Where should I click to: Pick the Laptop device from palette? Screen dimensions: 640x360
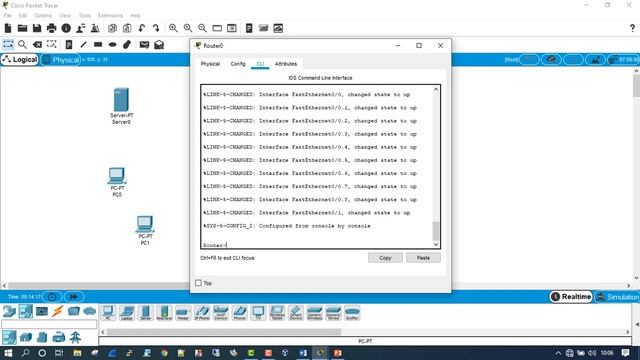(x=127, y=313)
